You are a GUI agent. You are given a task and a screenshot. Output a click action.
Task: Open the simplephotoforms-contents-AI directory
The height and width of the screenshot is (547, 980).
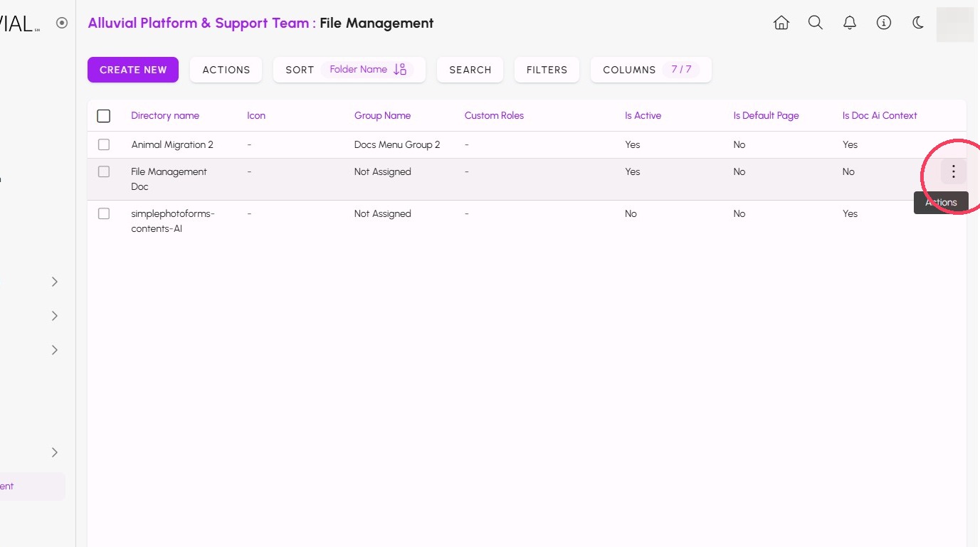tap(173, 221)
